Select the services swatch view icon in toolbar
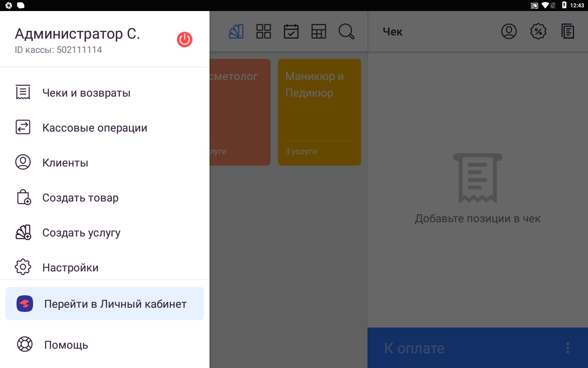Viewport: 588px width, 368px height. coord(236,31)
